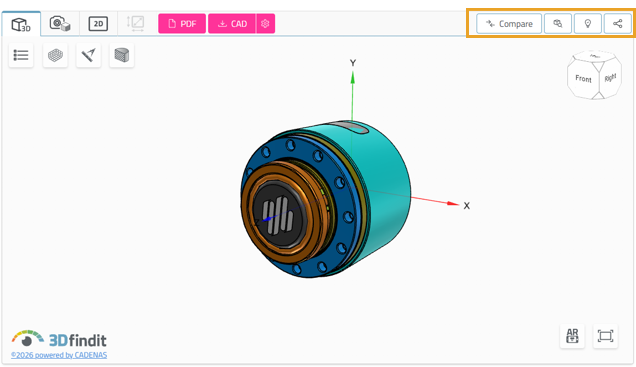
Task: Open the photo-realistic preview tab
Action: click(x=60, y=24)
